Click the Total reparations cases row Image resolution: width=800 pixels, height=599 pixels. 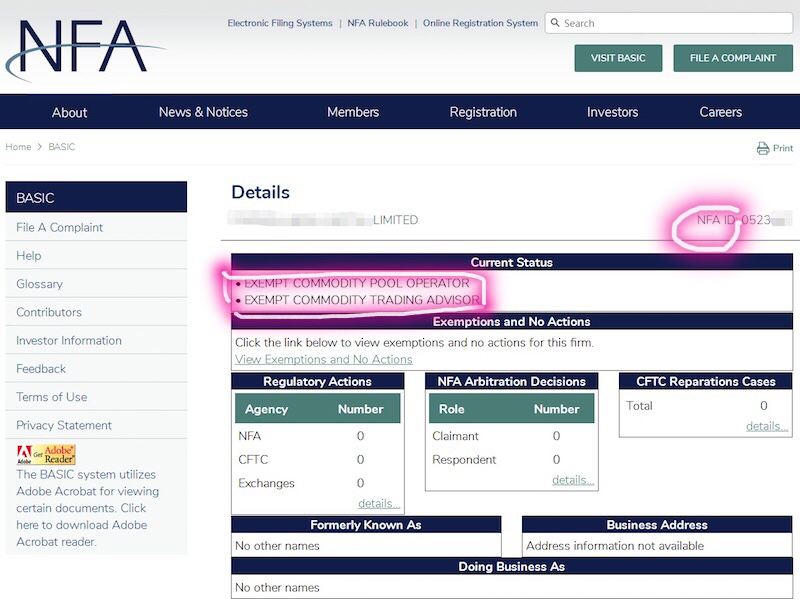coord(706,406)
